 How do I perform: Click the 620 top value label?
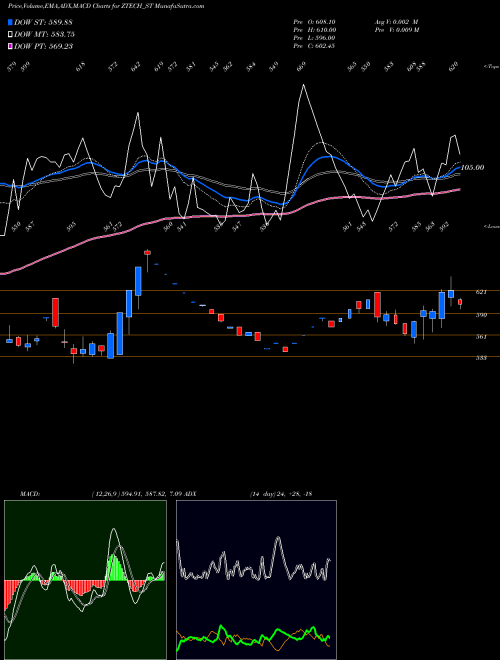click(453, 67)
